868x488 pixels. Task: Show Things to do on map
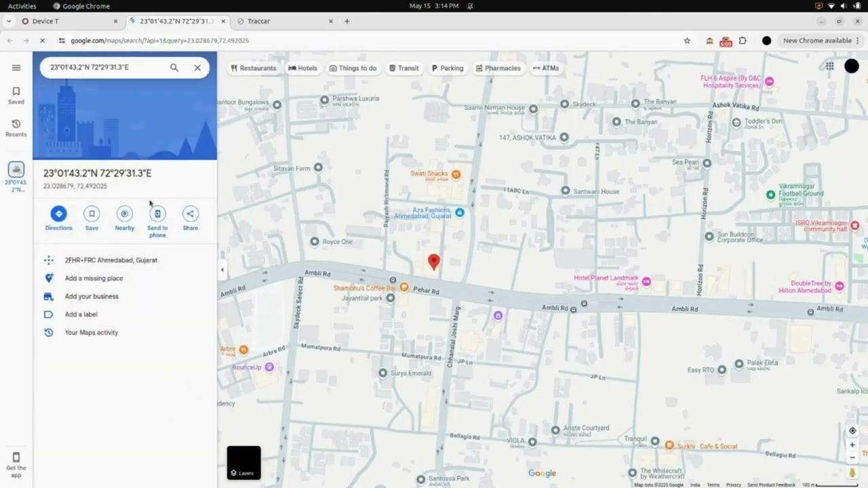coord(353,68)
